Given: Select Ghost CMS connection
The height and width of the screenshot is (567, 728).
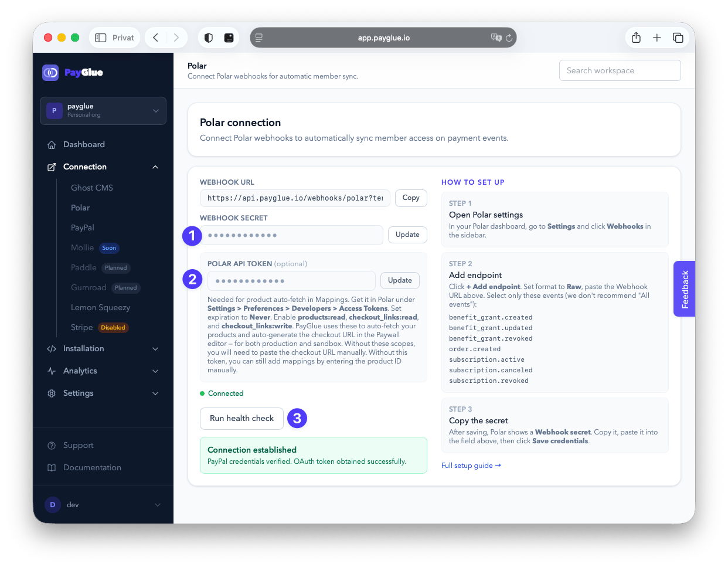Looking at the screenshot, I should (92, 188).
